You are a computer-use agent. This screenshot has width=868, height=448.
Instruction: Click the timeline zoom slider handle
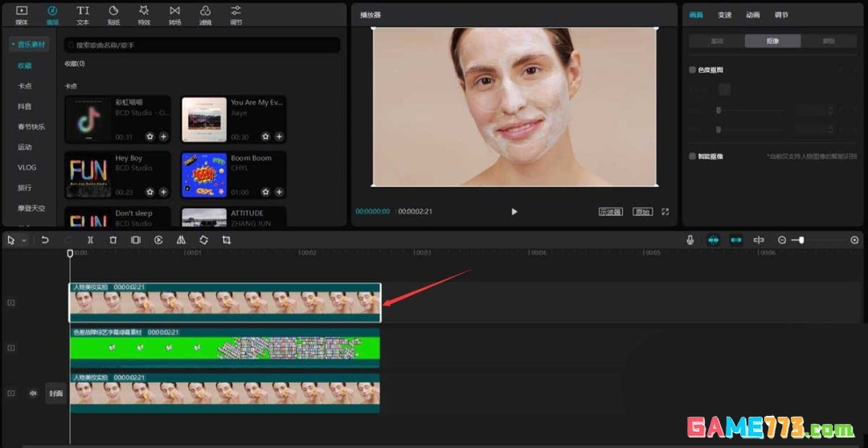(800, 240)
